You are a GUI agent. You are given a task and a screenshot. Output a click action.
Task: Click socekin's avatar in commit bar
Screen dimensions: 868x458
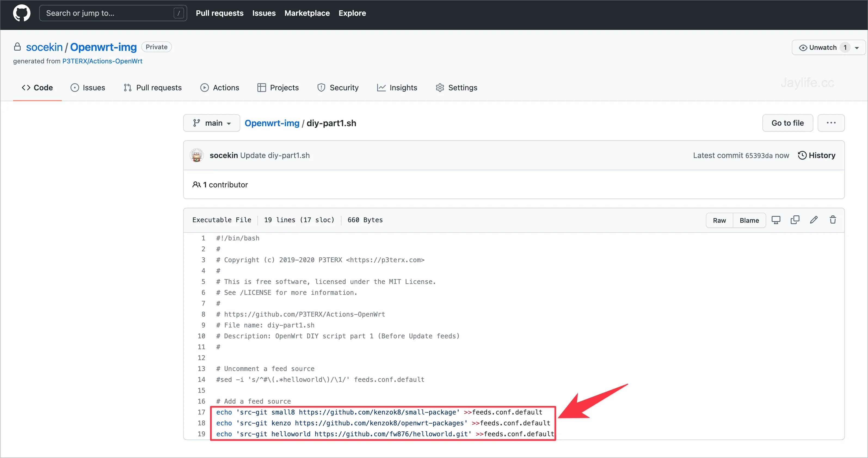[197, 155]
